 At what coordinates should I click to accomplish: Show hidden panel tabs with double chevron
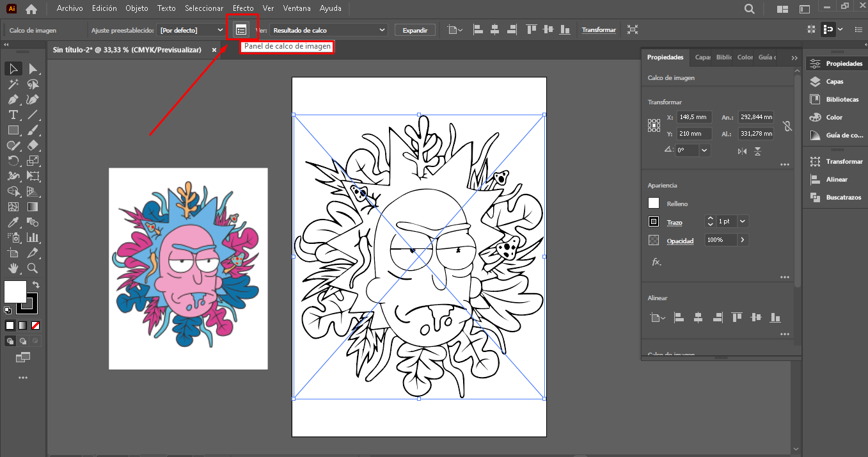click(794, 58)
